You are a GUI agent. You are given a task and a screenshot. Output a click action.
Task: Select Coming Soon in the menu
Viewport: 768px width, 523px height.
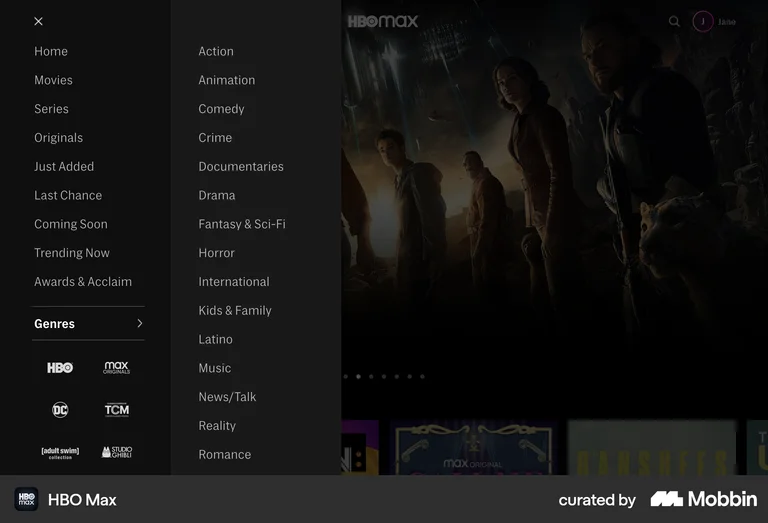[71, 224]
